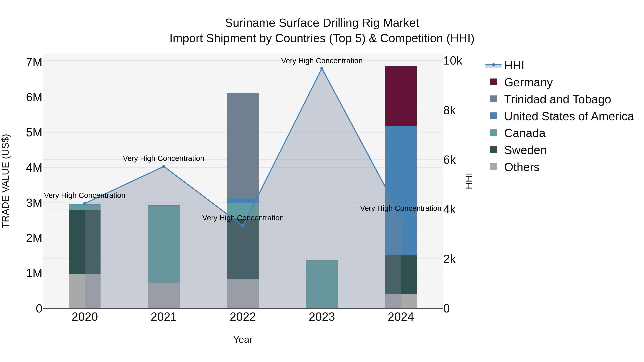The image size is (644, 362).
Task: Click the 1M tick on trade value axis
Action: pyautogui.click(x=34, y=273)
